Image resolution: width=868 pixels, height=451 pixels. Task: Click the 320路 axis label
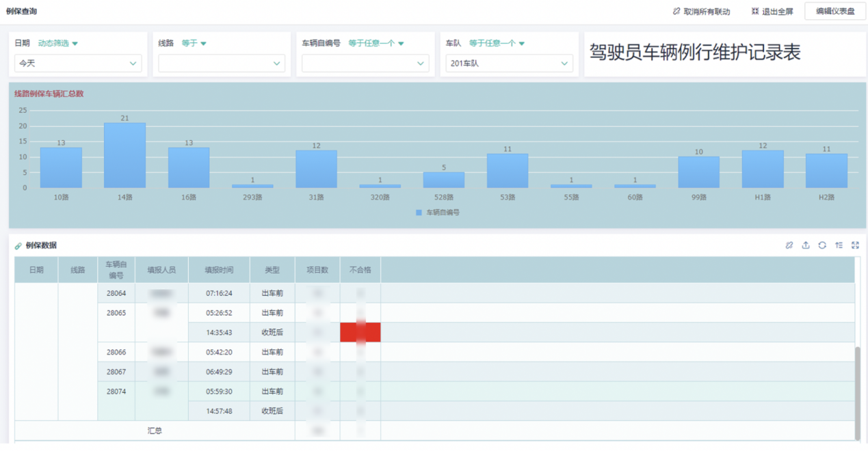(380, 197)
